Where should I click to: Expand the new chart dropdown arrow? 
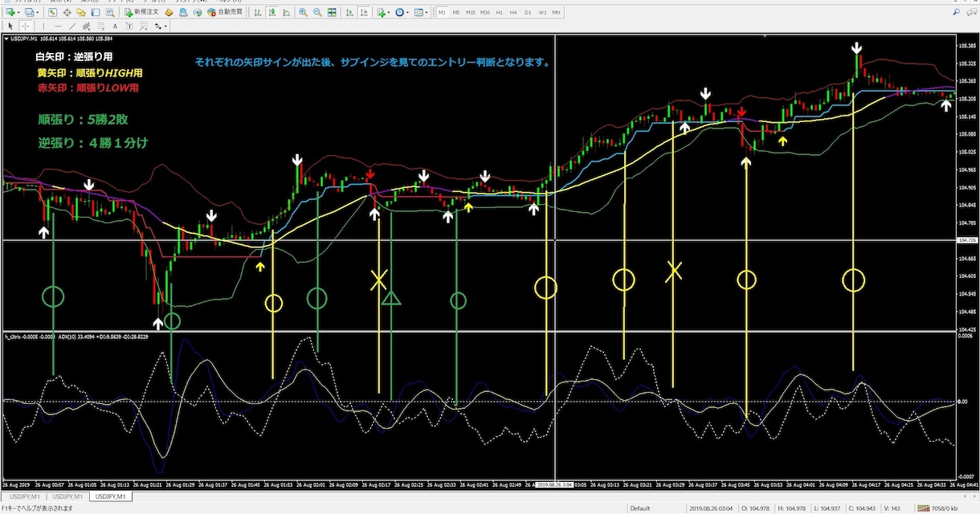18,12
